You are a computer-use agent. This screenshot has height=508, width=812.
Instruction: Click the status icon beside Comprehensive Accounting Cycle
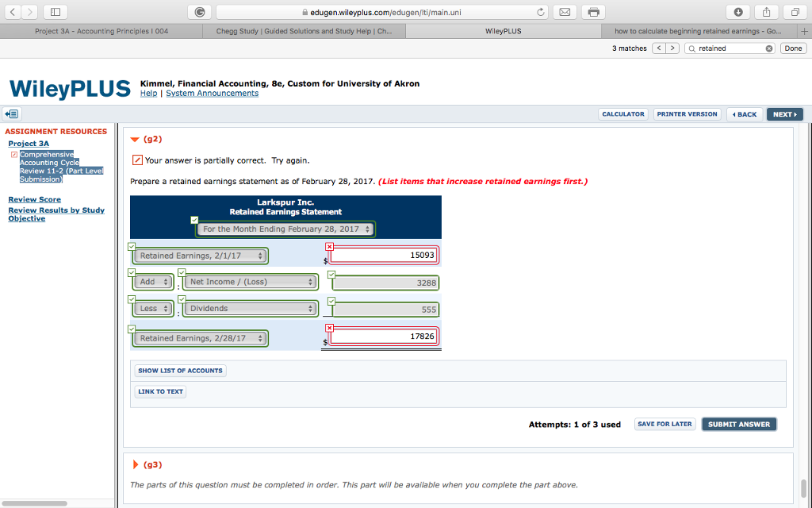click(x=14, y=155)
